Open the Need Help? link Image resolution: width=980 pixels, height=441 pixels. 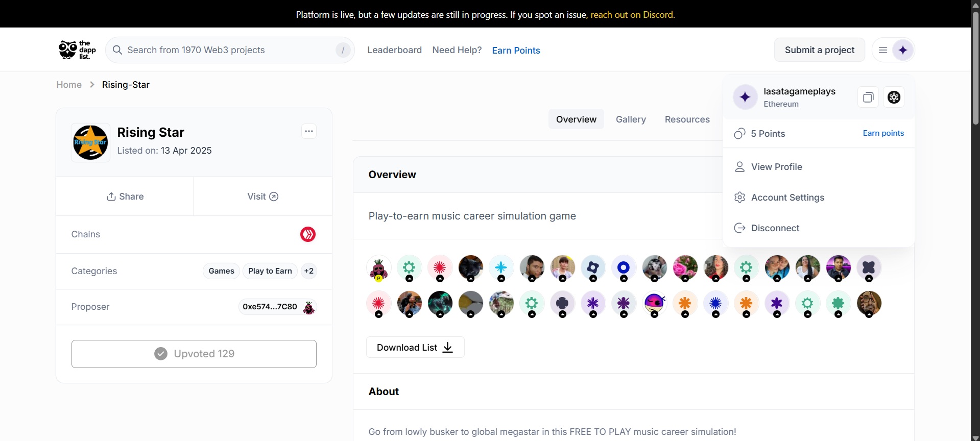coord(457,50)
